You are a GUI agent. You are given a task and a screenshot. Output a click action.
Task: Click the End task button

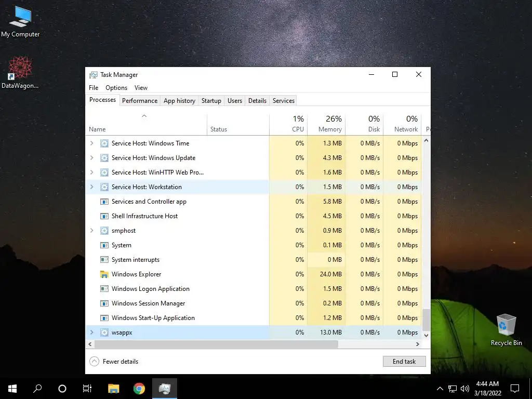tap(404, 362)
